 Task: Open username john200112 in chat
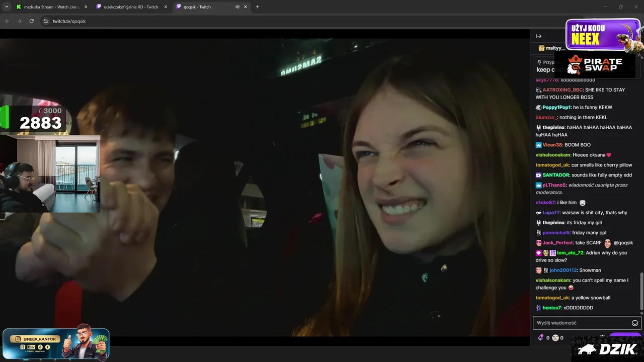pyautogui.click(x=563, y=270)
